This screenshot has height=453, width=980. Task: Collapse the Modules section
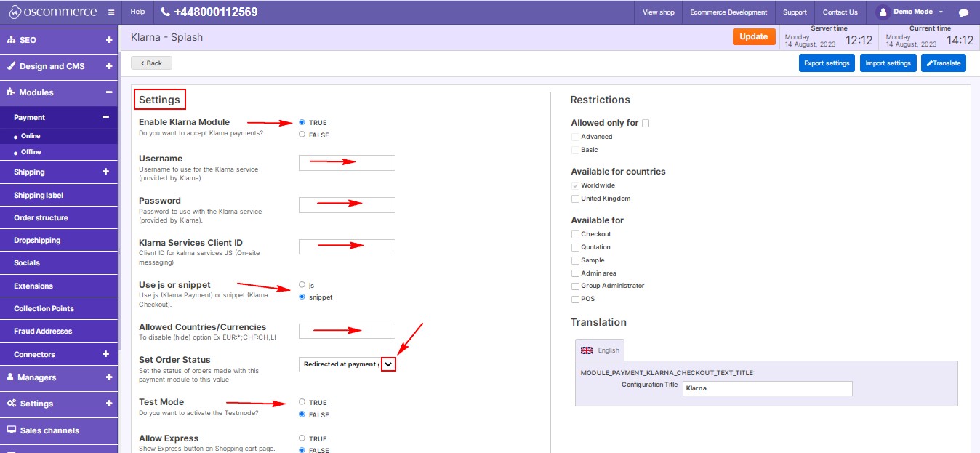(x=108, y=92)
